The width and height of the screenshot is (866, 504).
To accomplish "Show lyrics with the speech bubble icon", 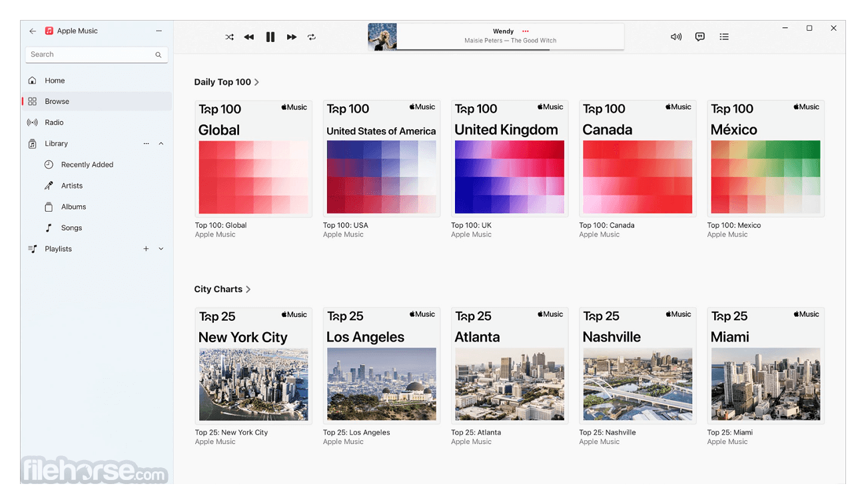I will pos(700,37).
